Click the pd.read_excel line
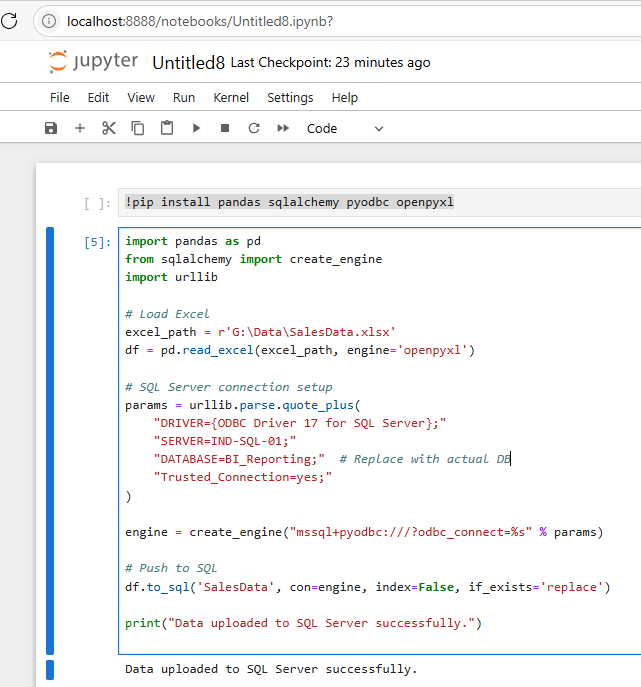Screen dimensions: 641x687 coord(300,350)
